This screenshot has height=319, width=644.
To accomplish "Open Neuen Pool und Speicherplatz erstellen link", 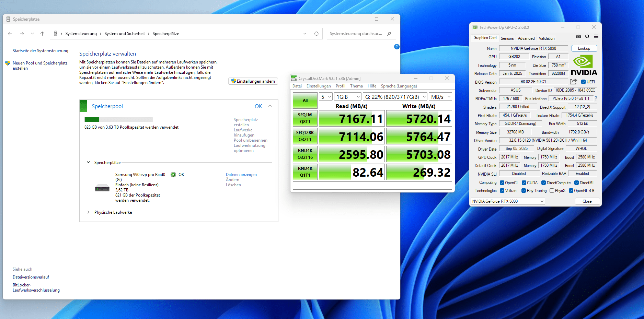I will [x=40, y=66].
